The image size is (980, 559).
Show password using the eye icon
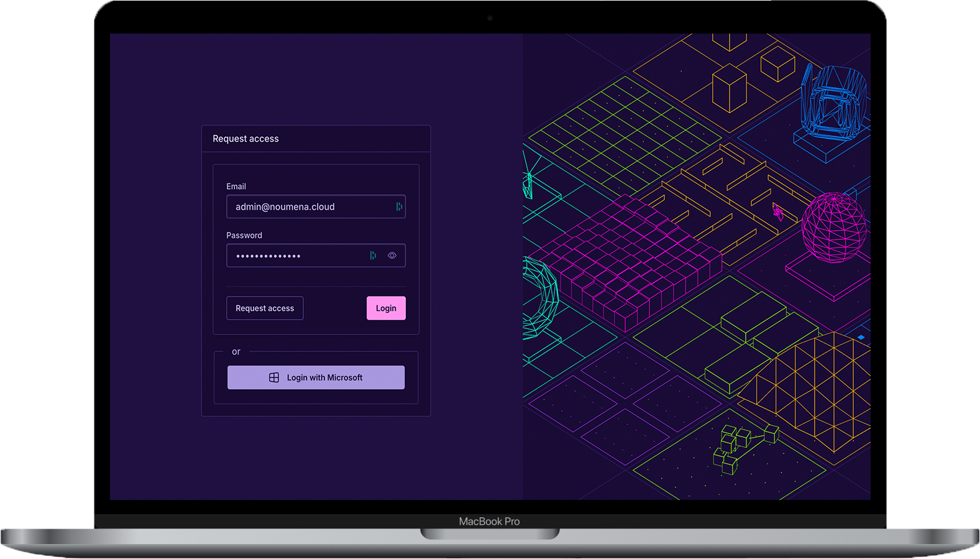click(392, 256)
